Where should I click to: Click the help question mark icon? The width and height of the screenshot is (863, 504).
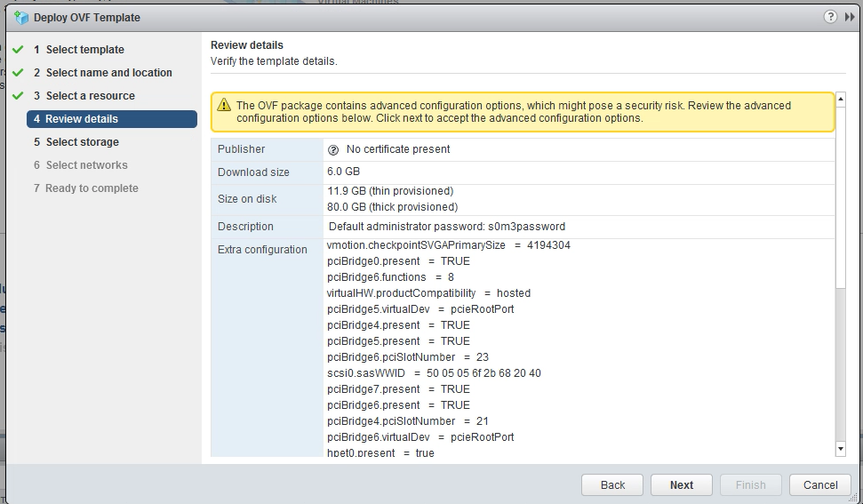[x=830, y=17]
